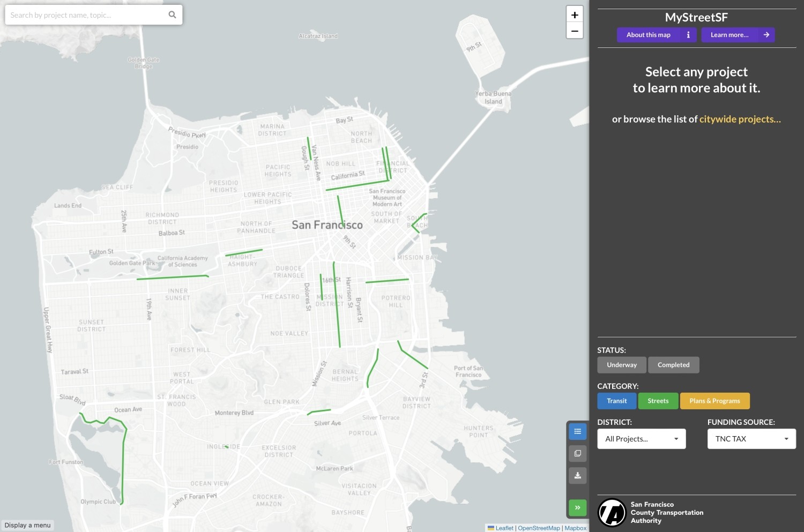Click the MyStreetSF title

click(696, 17)
